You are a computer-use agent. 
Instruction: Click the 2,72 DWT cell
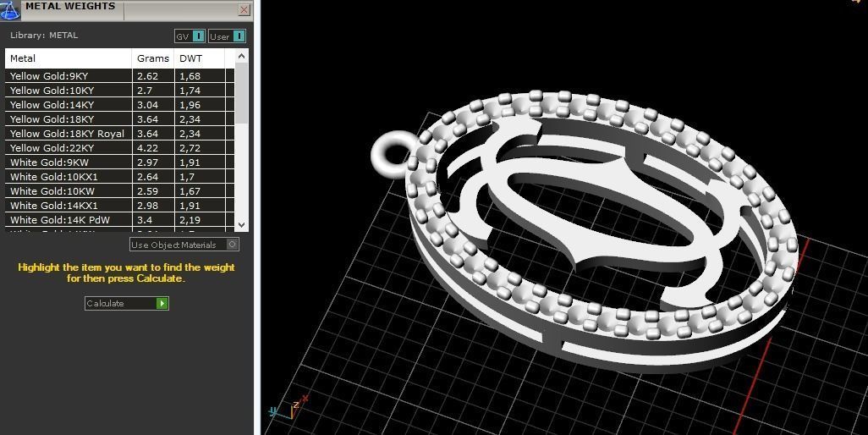click(x=200, y=148)
